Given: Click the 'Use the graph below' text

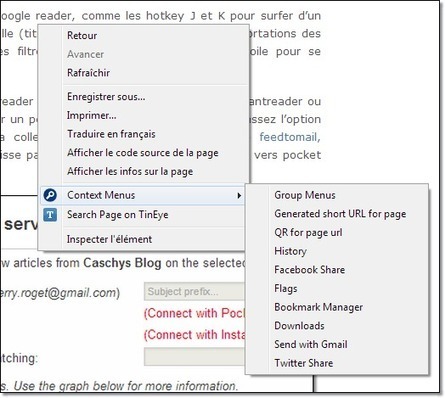Looking at the screenshot, I should click(x=126, y=386).
